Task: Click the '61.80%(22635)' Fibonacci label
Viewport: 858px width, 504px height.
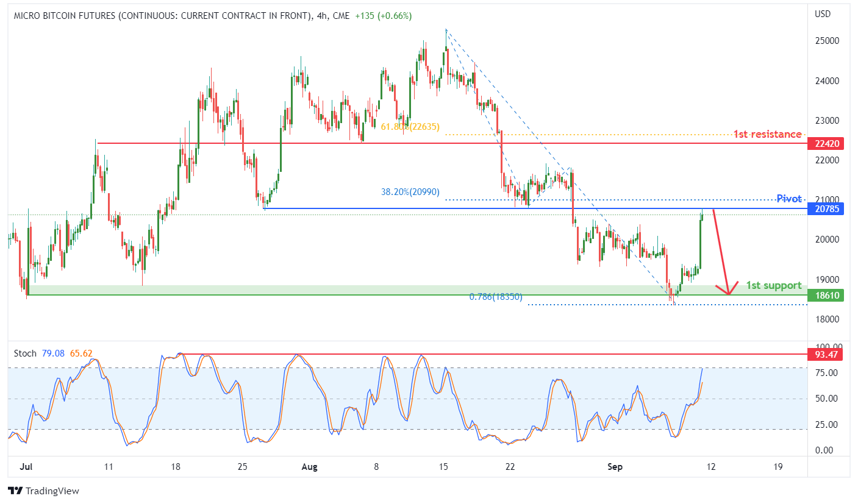Action: point(409,127)
